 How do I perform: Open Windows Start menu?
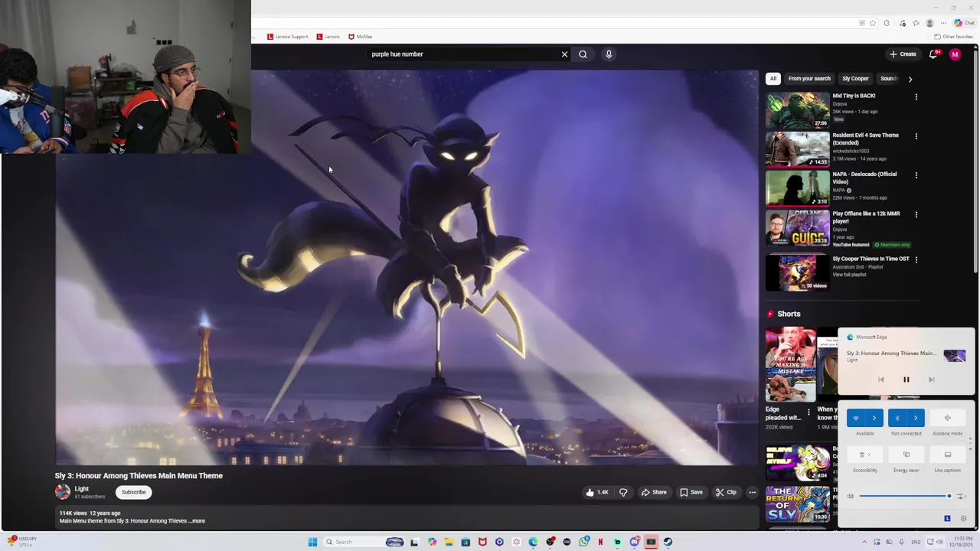pyautogui.click(x=312, y=542)
